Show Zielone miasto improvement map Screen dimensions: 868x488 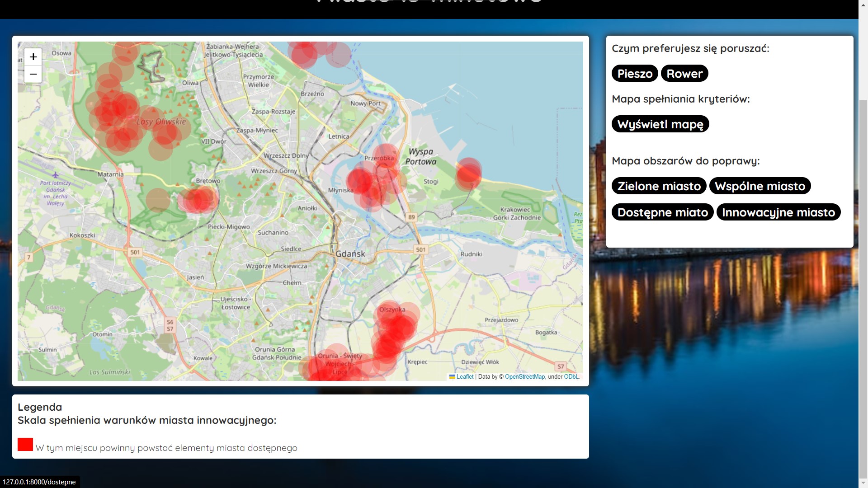(659, 186)
